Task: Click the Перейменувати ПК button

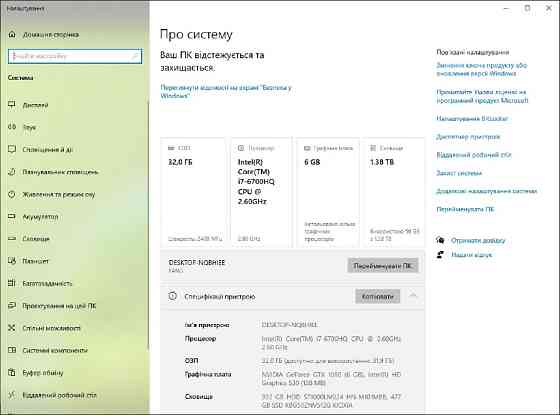Action: [382, 266]
